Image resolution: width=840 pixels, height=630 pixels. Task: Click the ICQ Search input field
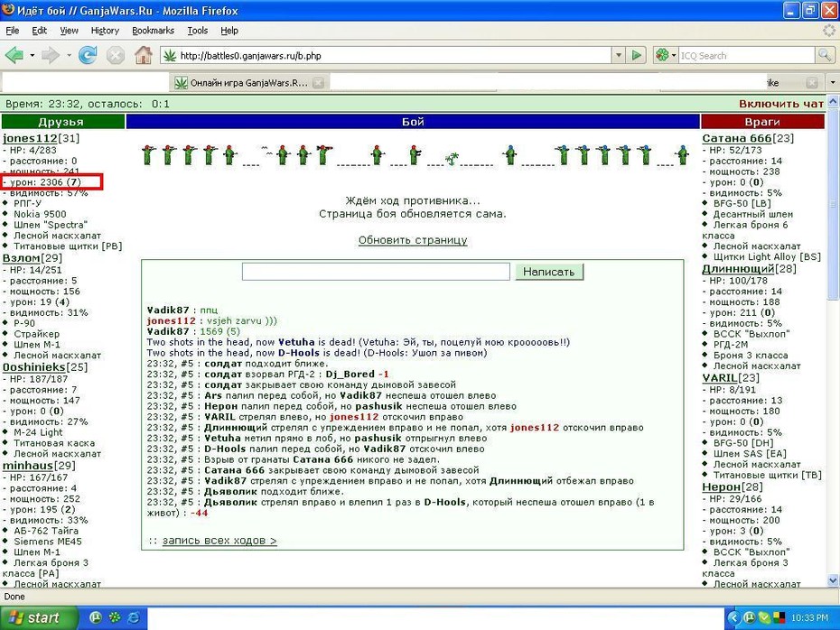[747, 55]
